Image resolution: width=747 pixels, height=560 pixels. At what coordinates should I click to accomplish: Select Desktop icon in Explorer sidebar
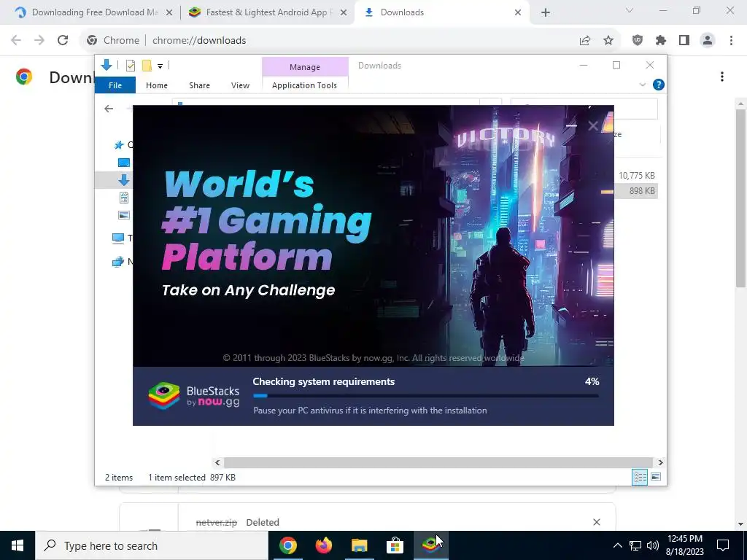click(x=124, y=163)
